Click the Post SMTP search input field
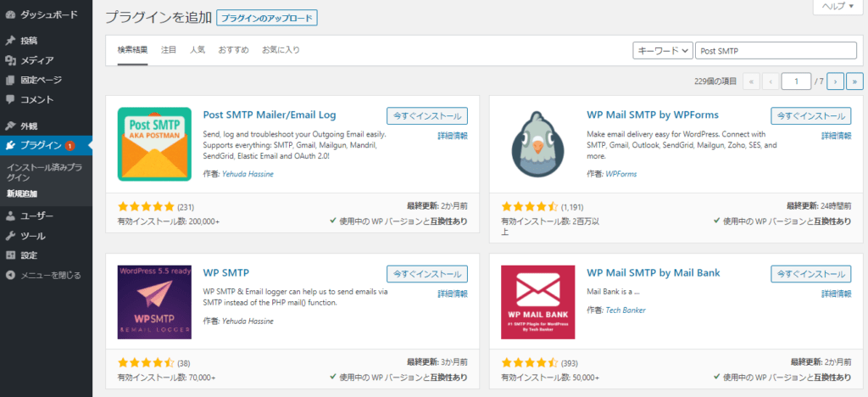Viewport: 868px width, 397px height. pyautogui.click(x=776, y=51)
